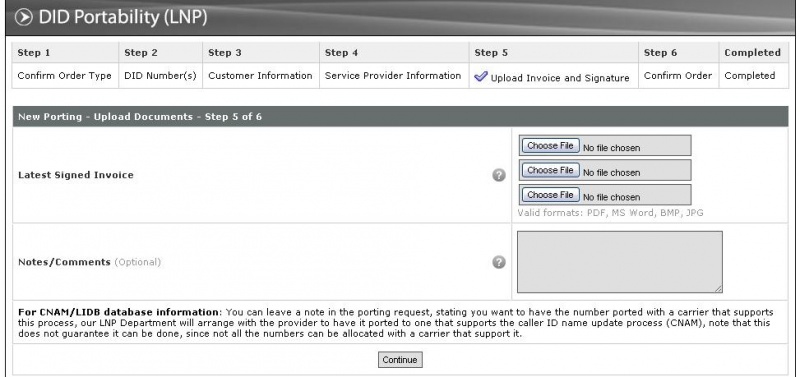Click the 'DID Number(s)' step text

pyautogui.click(x=160, y=76)
